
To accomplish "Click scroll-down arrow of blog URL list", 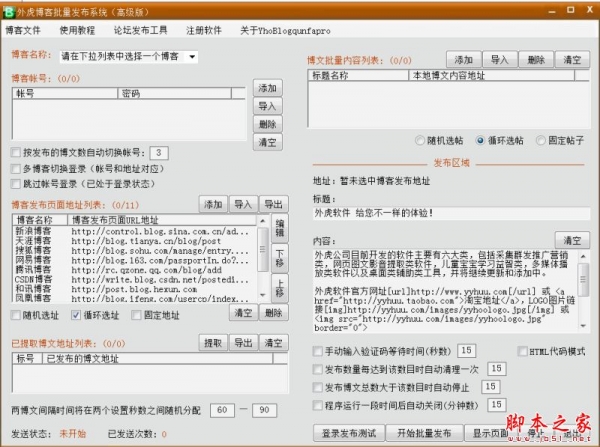I will (x=262, y=295).
